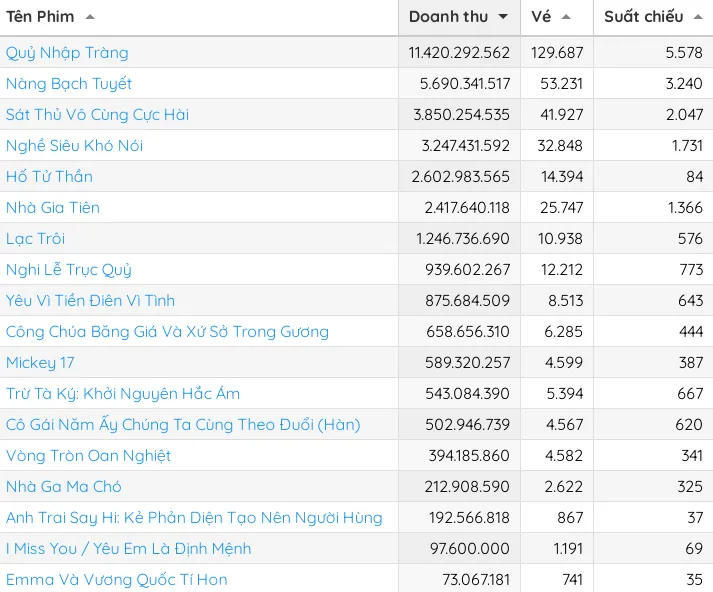The image size is (713, 592).
Task: Click the Doanh thu column header
Action: 448,17
